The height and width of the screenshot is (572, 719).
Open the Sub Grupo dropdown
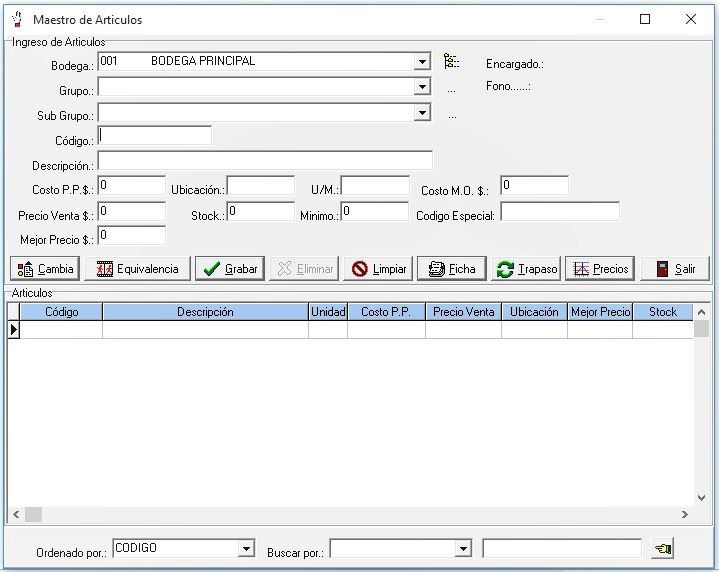tap(422, 113)
